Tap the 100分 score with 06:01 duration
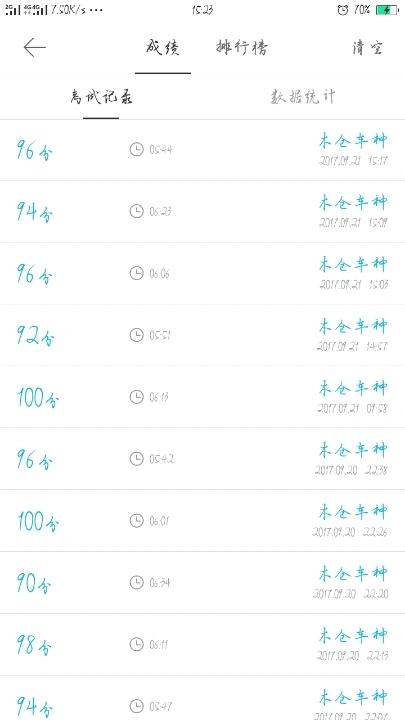The width and height of the screenshot is (405, 720). 38,522
